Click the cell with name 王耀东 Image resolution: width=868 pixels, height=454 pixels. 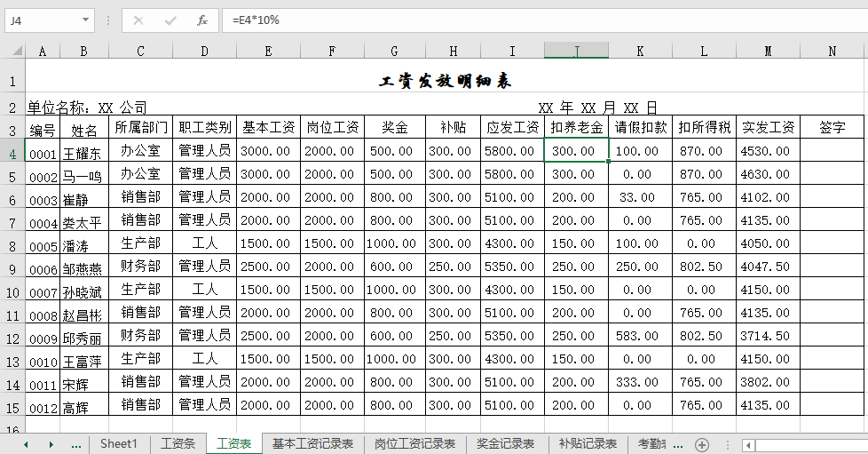(83, 151)
